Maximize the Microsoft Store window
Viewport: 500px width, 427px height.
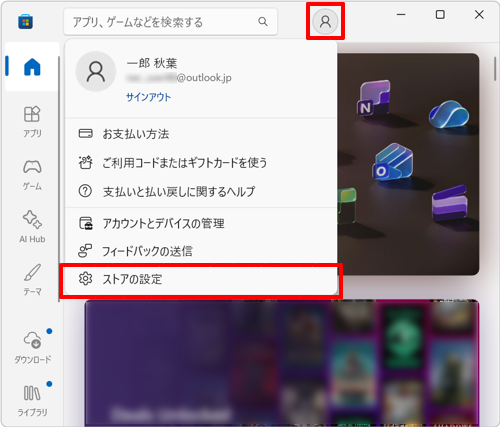[440, 15]
